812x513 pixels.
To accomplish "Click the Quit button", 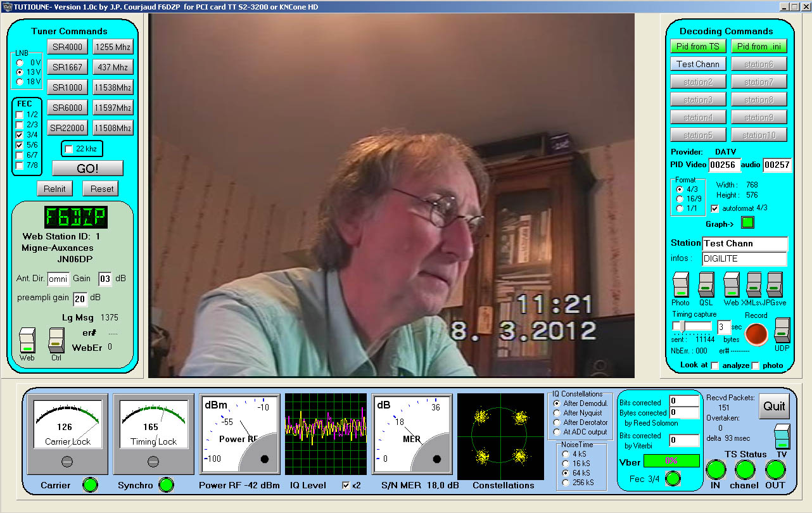I will [774, 406].
